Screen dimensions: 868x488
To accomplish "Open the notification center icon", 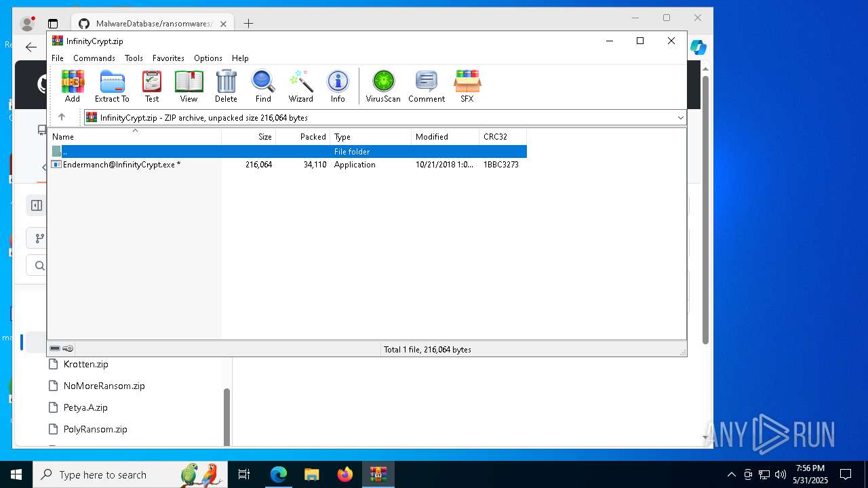I will coord(846,474).
